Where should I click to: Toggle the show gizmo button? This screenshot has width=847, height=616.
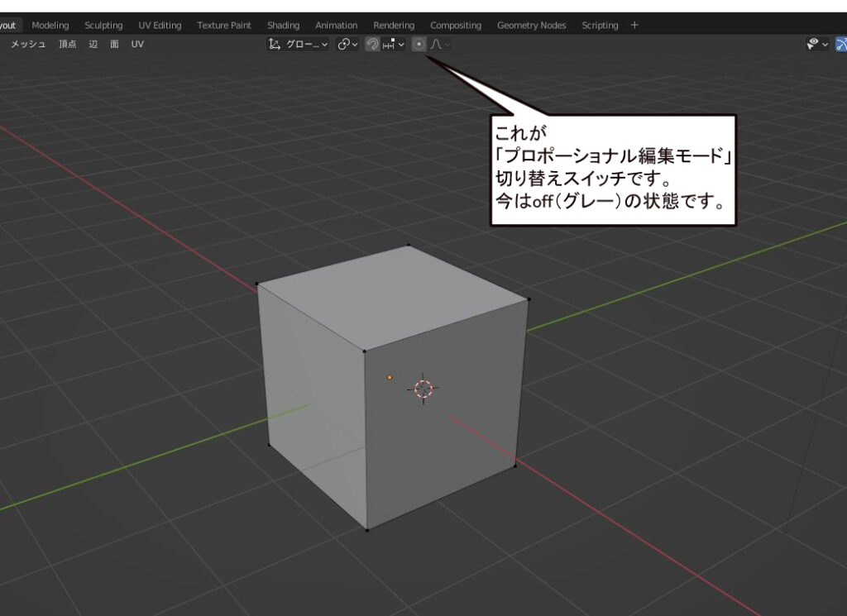point(841,45)
